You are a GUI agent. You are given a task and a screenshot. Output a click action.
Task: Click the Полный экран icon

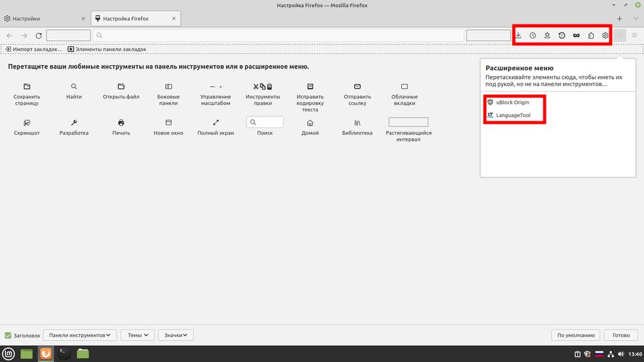(x=216, y=123)
